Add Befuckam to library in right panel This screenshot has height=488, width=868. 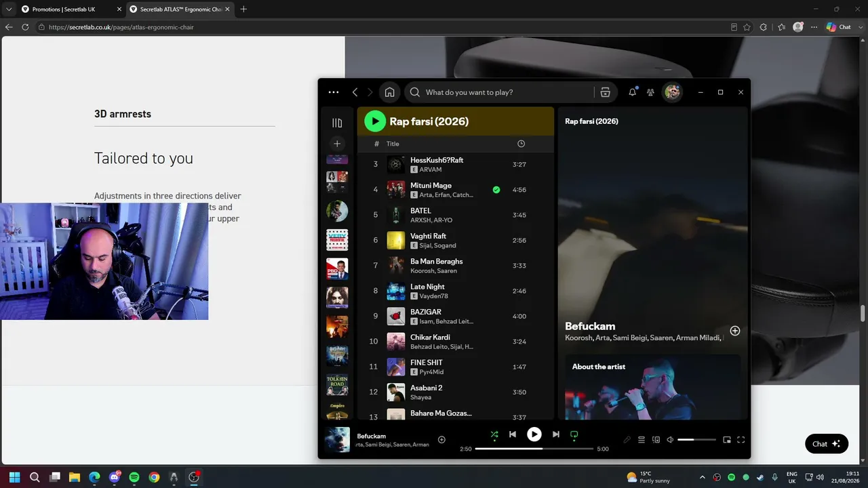click(735, 331)
